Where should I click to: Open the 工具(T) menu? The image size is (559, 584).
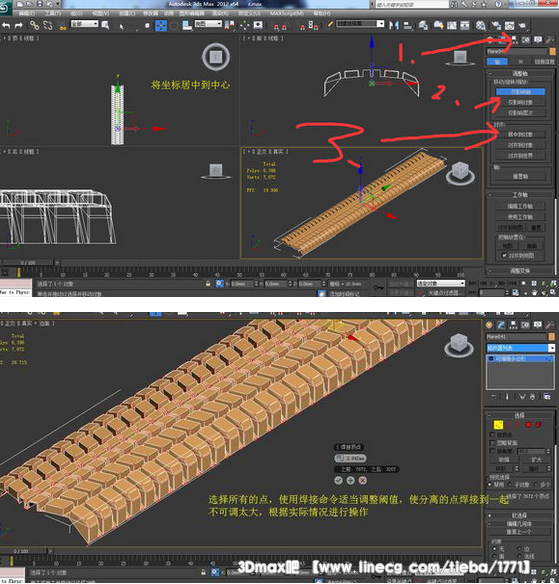pyautogui.click(x=53, y=13)
